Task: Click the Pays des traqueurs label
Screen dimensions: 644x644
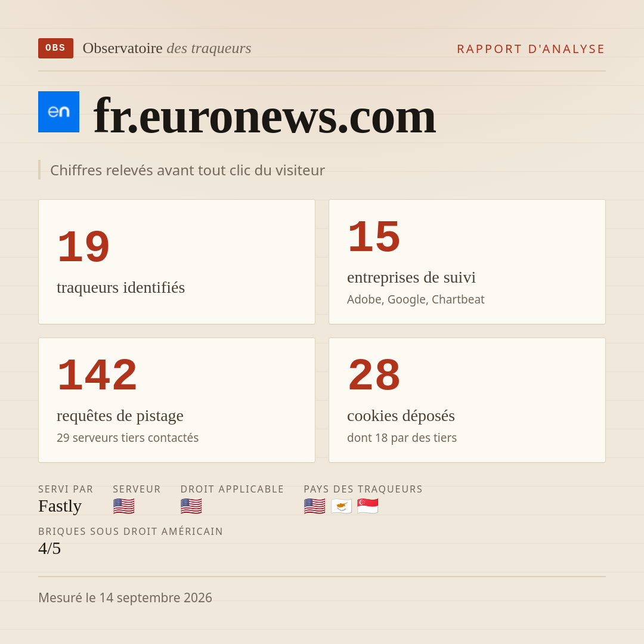Action: (x=363, y=489)
